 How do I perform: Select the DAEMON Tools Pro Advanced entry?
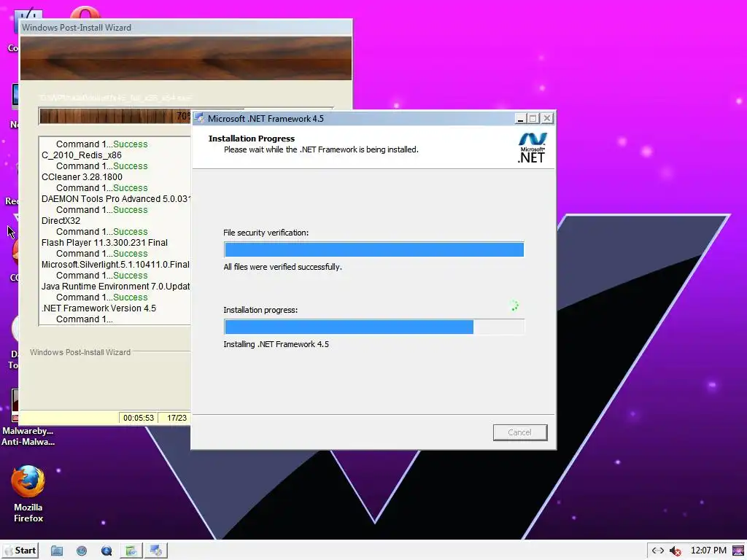pos(116,199)
